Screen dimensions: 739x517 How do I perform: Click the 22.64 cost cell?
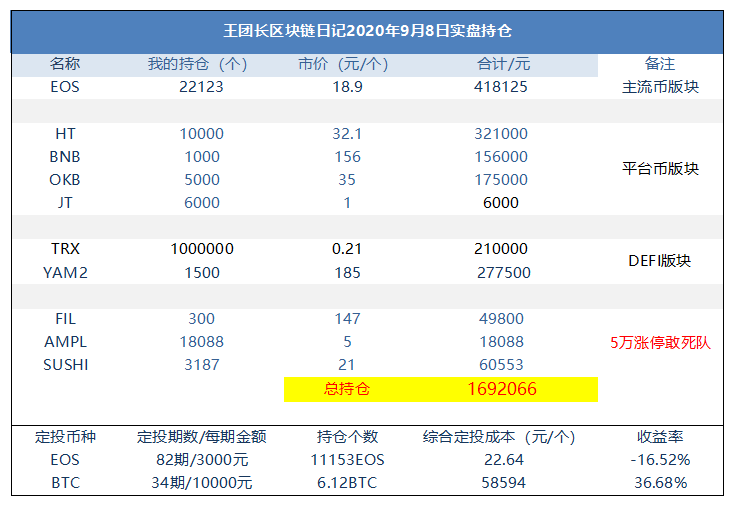(x=503, y=460)
